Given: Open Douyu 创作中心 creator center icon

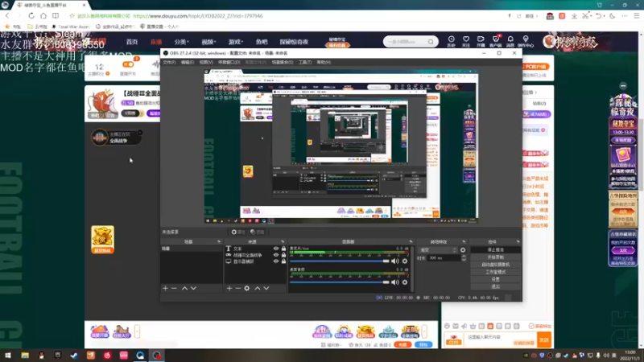Looking at the screenshot, I should point(526,41).
